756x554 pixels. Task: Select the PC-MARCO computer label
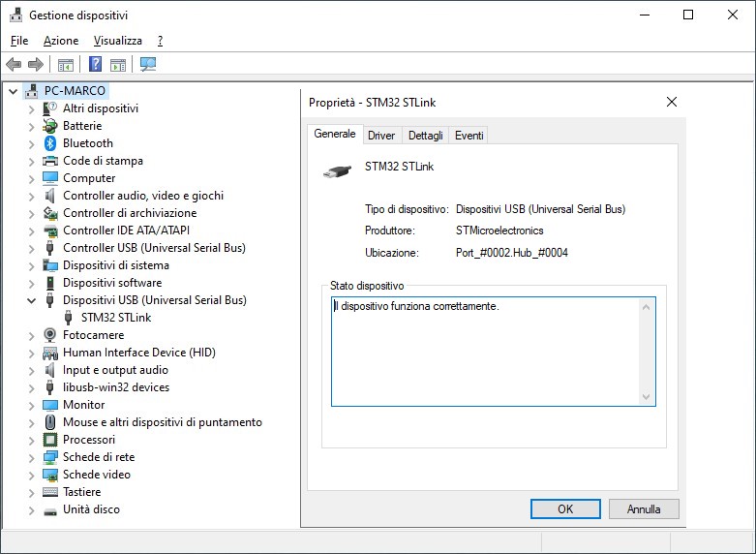click(x=75, y=91)
